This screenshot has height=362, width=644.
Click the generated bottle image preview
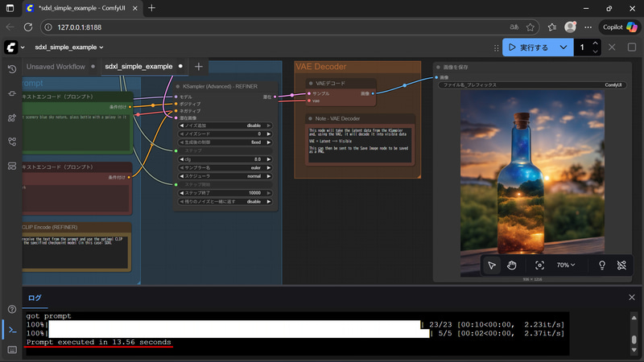(532, 183)
